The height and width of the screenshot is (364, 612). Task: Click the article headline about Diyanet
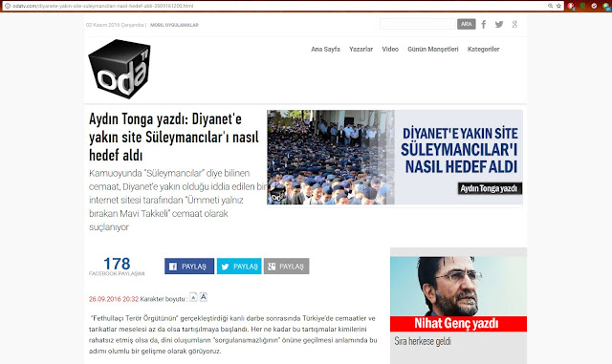(174, 137)
